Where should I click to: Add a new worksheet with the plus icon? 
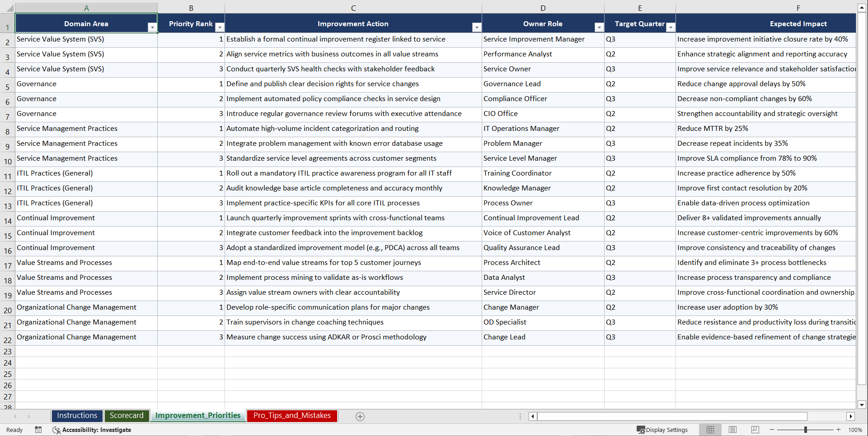360,416
